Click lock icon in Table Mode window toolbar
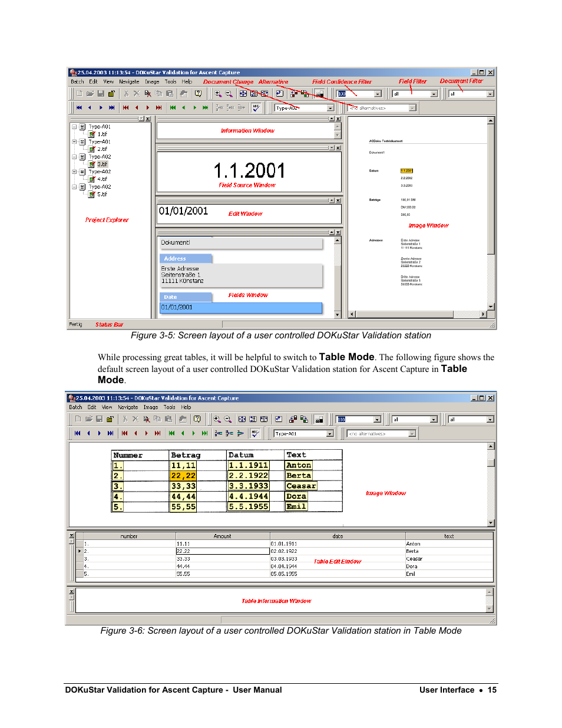Viewport: 562px width, 728px height. pos(110,419)
